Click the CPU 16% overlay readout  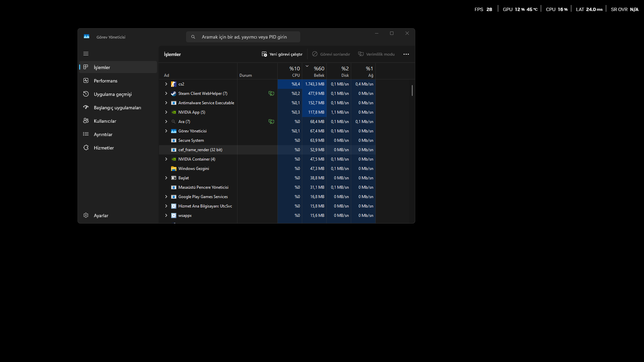(557, 9)
